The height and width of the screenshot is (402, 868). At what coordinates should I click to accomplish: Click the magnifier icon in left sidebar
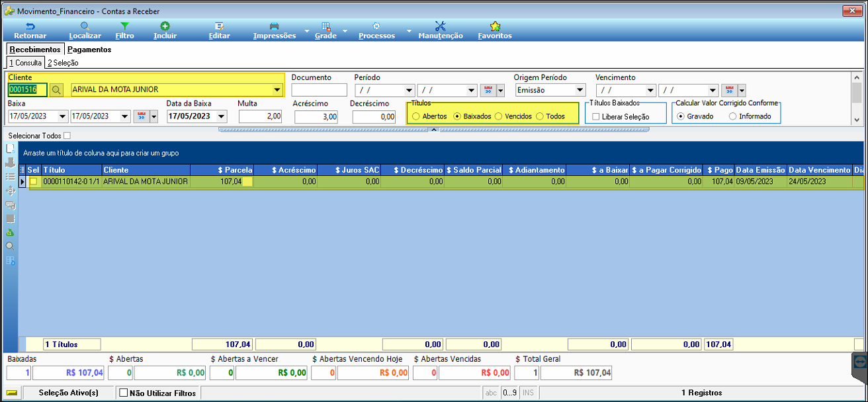tap(10, 246)
